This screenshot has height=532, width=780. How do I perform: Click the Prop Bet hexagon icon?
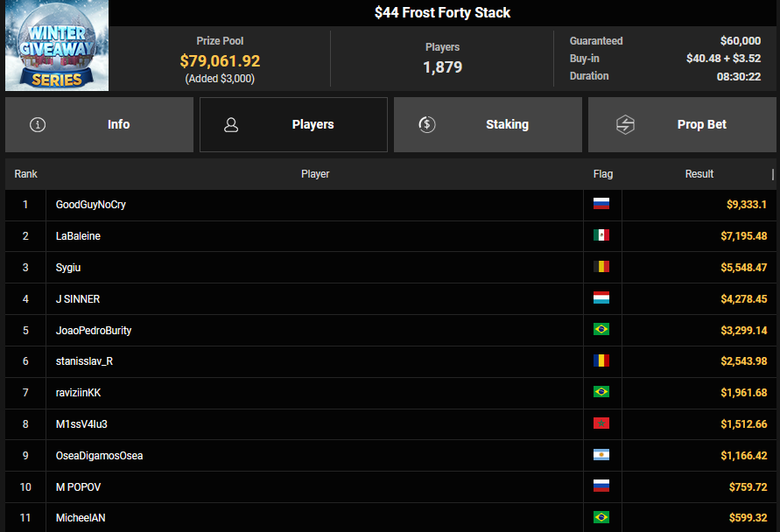625,124
